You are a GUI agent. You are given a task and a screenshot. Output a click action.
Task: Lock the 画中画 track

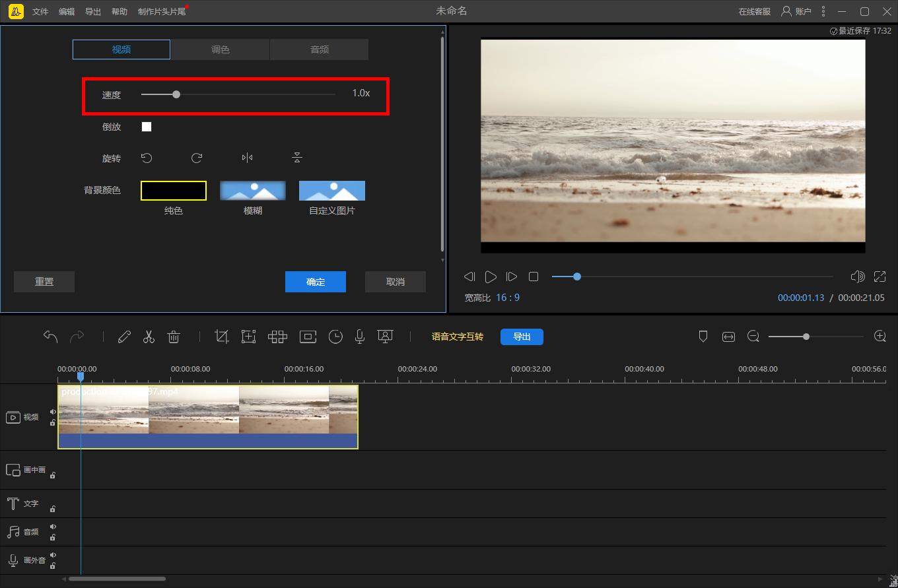tap(53, 475)
